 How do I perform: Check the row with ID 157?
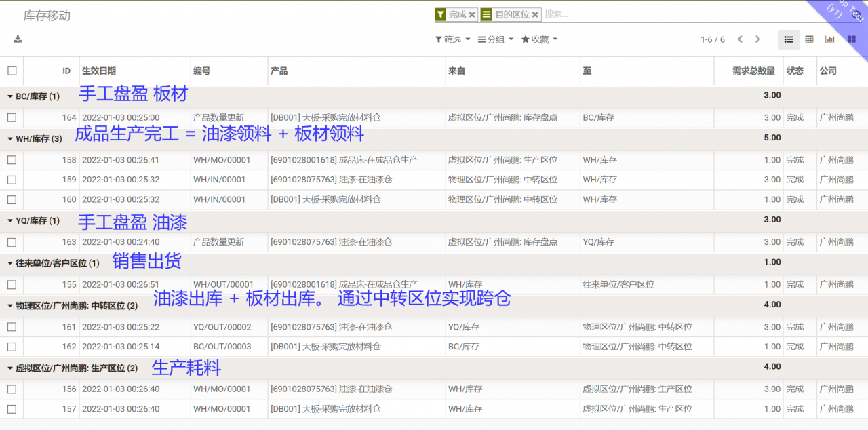12,409
